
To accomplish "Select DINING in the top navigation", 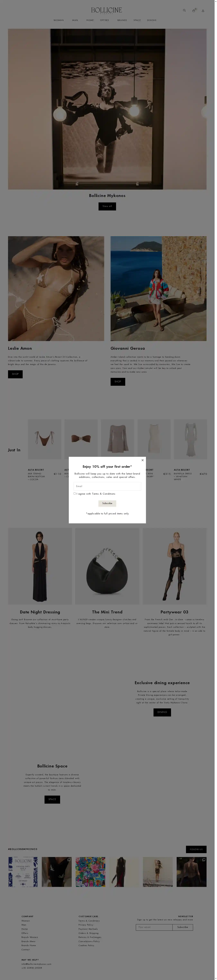I will click(x=152, y=20).
